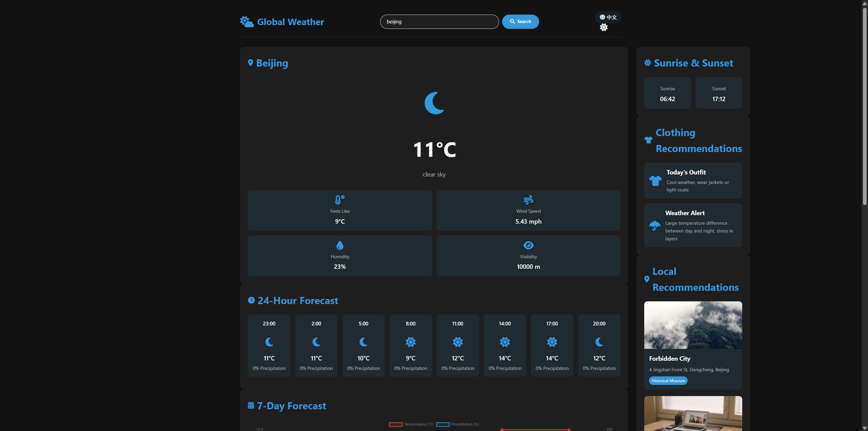Click the 7-Day Forecast calendar icon
868x431 pixels.
251,405
